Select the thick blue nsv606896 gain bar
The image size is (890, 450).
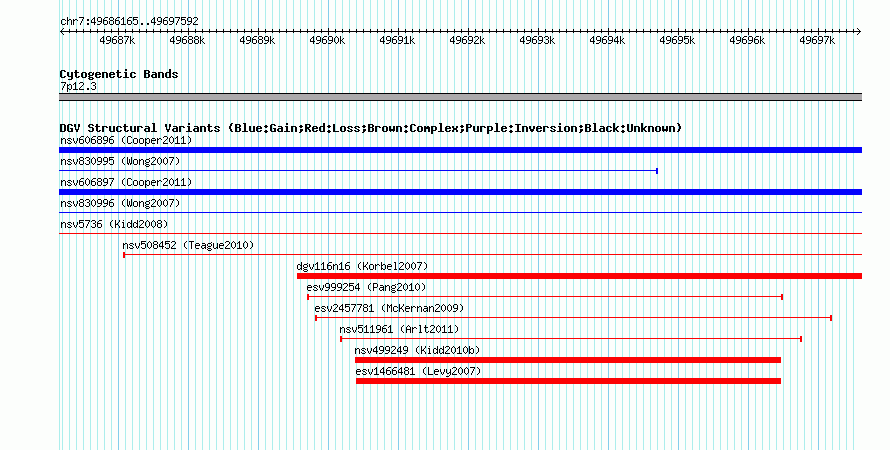460,150
